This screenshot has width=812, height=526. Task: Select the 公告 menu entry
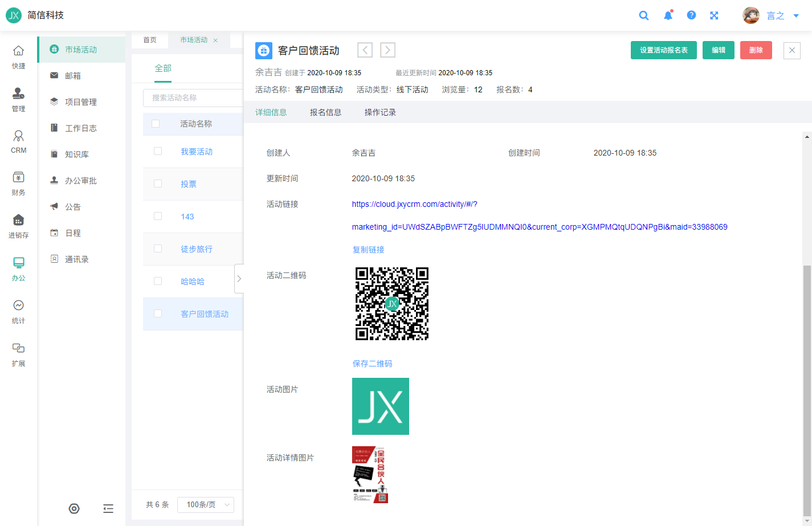pyautogui.click(x=81, y=207)
